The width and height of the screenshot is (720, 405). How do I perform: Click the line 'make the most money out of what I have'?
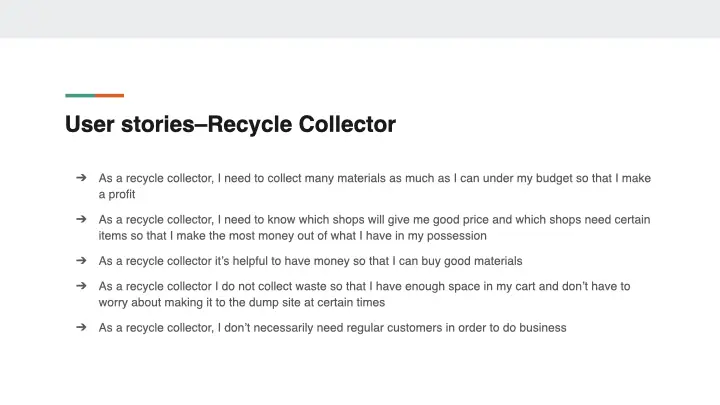(330, 235)
